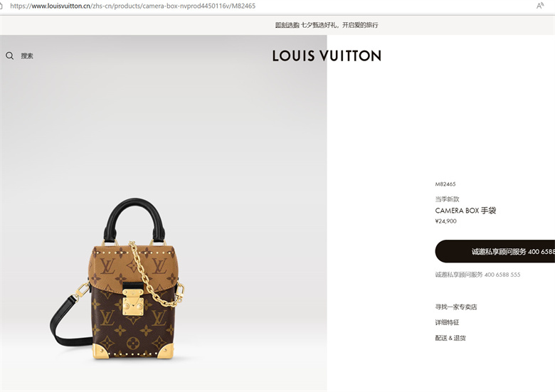This screenshot has width=555, height=392.
Task: Expand the 详细特征 details section
Action: point(447,322)
